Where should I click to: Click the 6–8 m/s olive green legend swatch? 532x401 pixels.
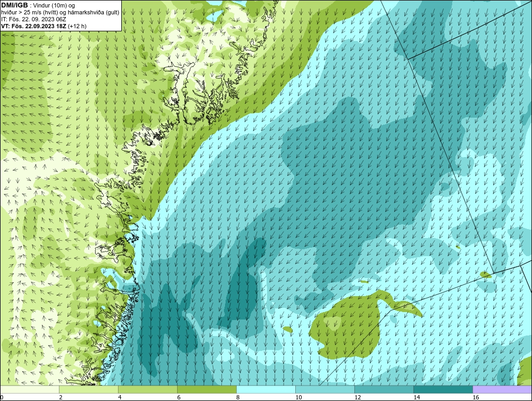click(207, 389)
